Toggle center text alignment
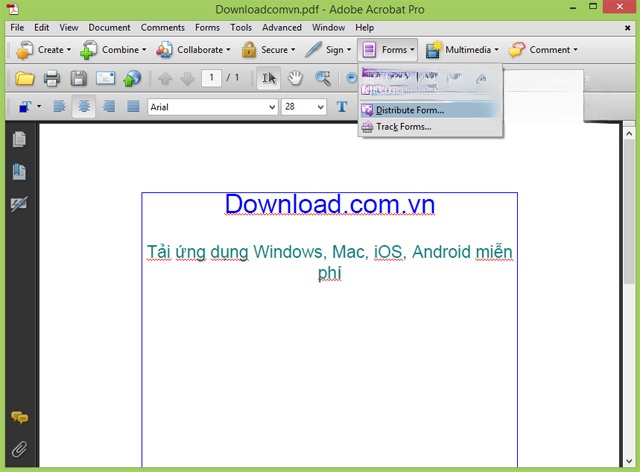The width and height of the screenshot is (640, 472). coord(84,107)
